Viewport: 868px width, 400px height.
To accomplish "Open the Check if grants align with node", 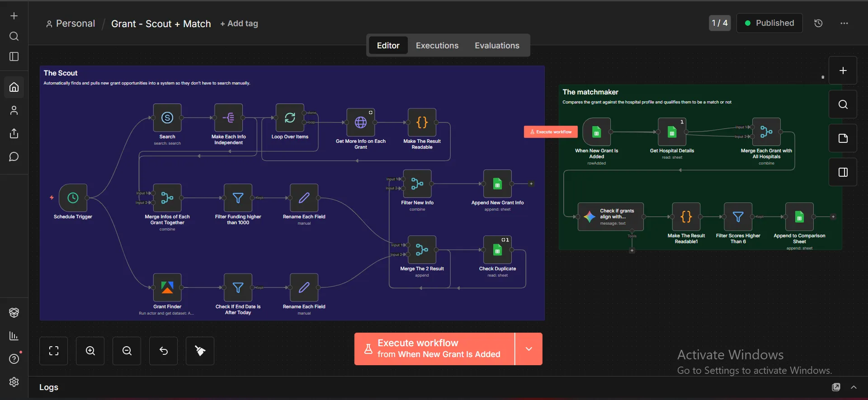I will coord(611,217).
